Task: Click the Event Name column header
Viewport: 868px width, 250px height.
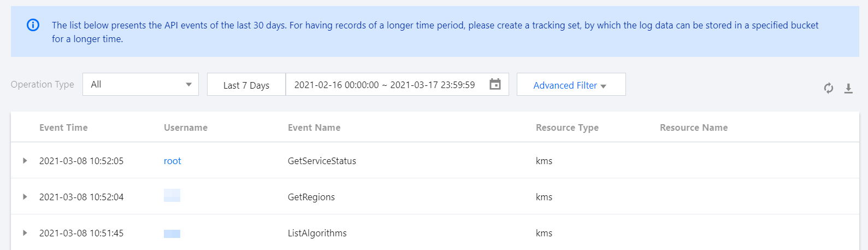Action: click(x=314, y=127)
